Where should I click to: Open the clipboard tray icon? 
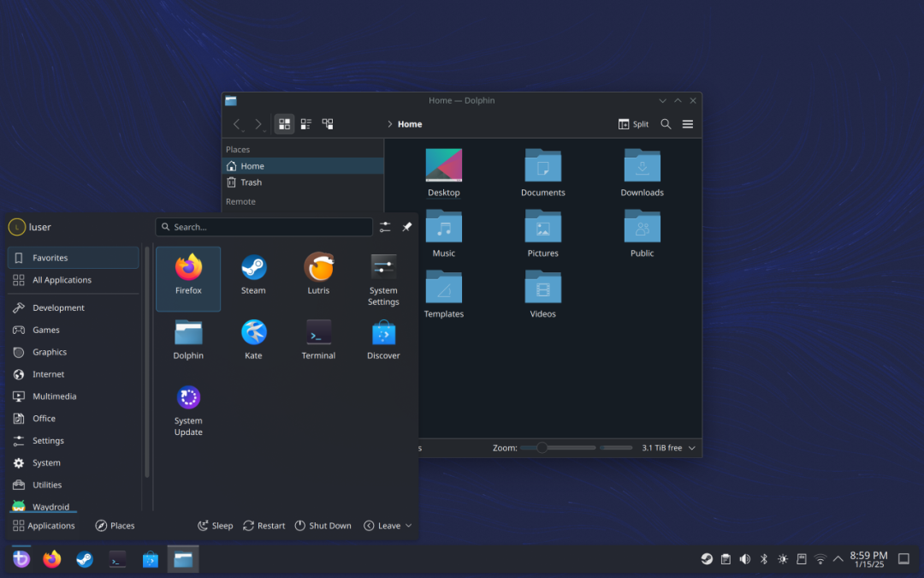[x=726, y=559]
